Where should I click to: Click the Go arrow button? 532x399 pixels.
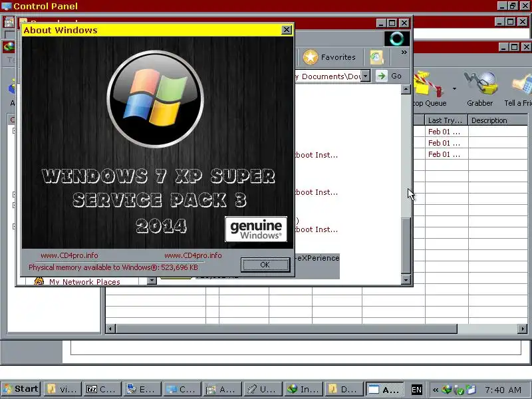tap(390, 76)
